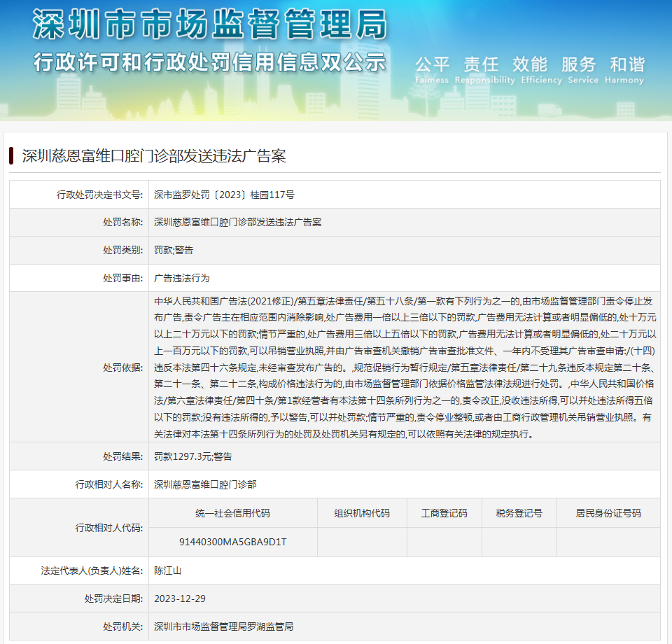Click the 税务登记号 column header
Screen dimensions: 672x644
click(519, 513)
